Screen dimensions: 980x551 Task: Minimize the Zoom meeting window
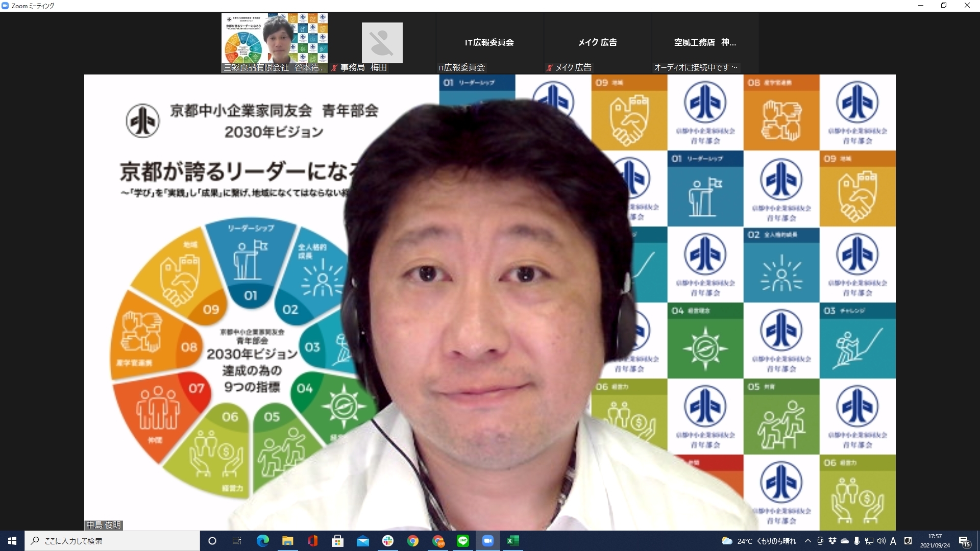click(x=921, y=6)
